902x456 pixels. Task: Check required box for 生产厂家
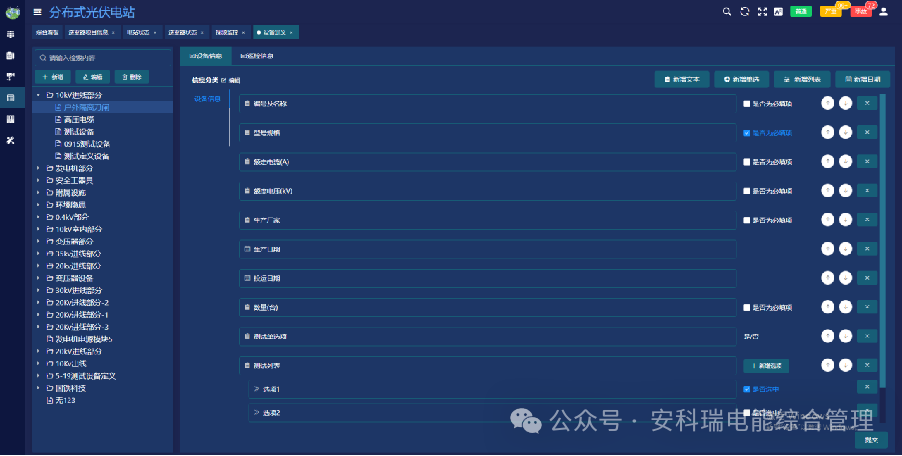[x=747, y=220]
